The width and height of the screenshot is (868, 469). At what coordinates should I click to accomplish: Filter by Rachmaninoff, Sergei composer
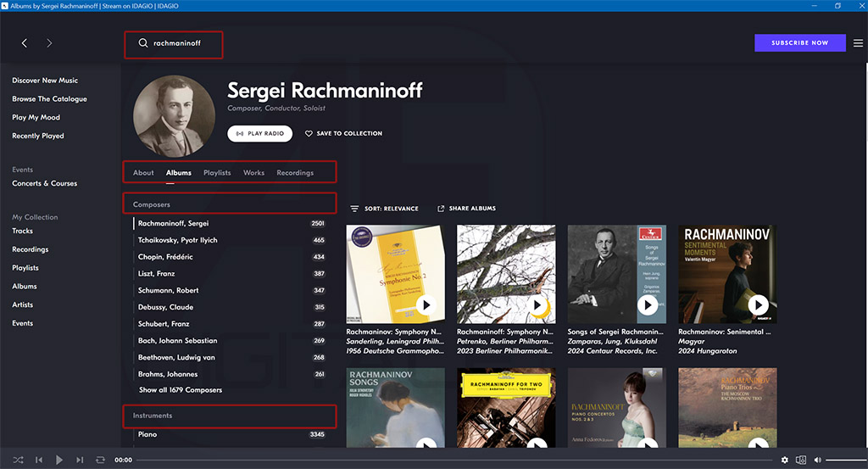230,223
